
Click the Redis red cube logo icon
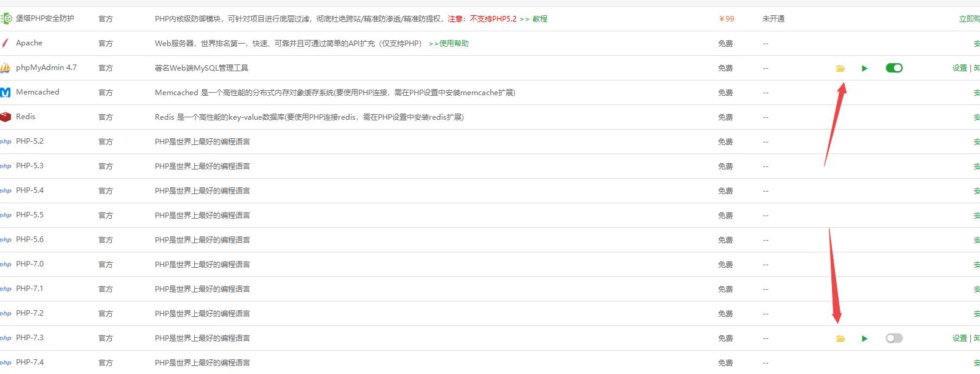(x=6, y=117)
